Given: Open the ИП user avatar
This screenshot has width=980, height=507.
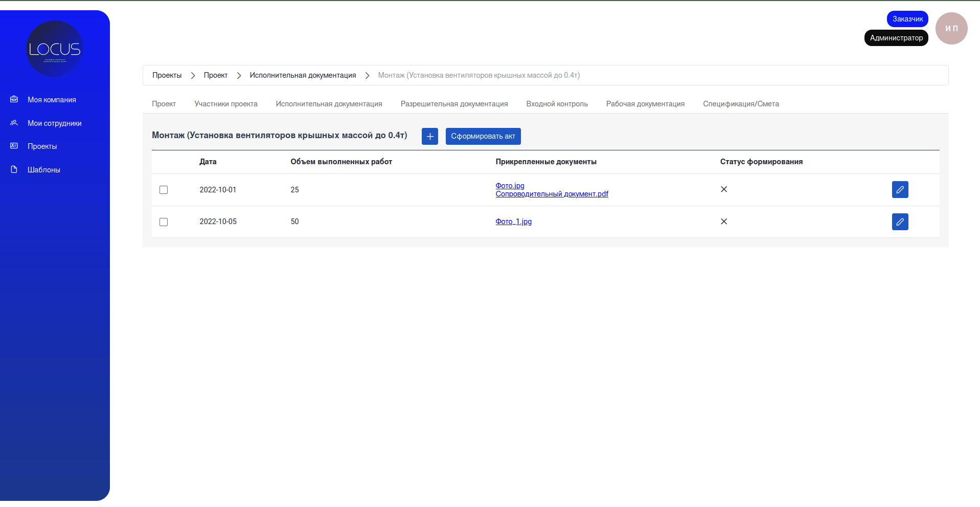Looking at the screenshot, I should tap(951, 29).
